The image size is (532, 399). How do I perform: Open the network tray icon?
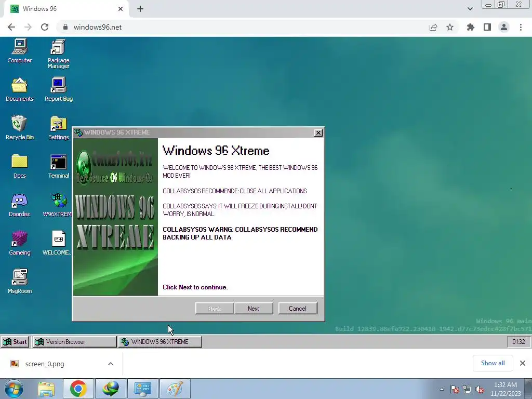pos(467,390)
